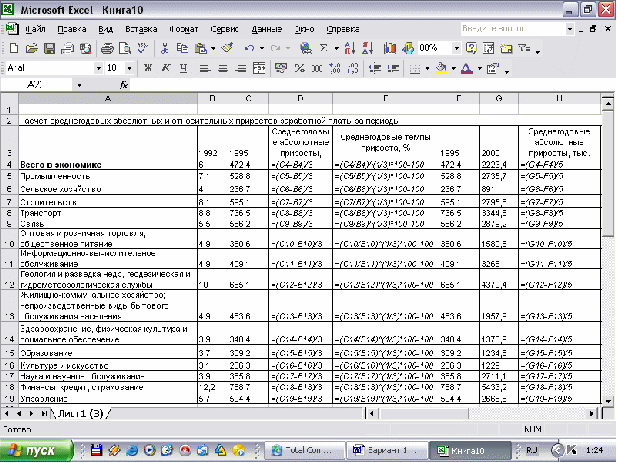Viewport: 617px width, 463px height.
Task: Click the fx insert function button
Action: [124, 85]
